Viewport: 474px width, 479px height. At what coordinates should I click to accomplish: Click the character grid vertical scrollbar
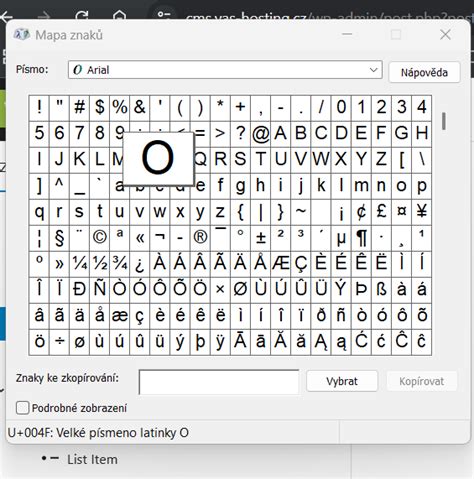(x=444, y=225)
